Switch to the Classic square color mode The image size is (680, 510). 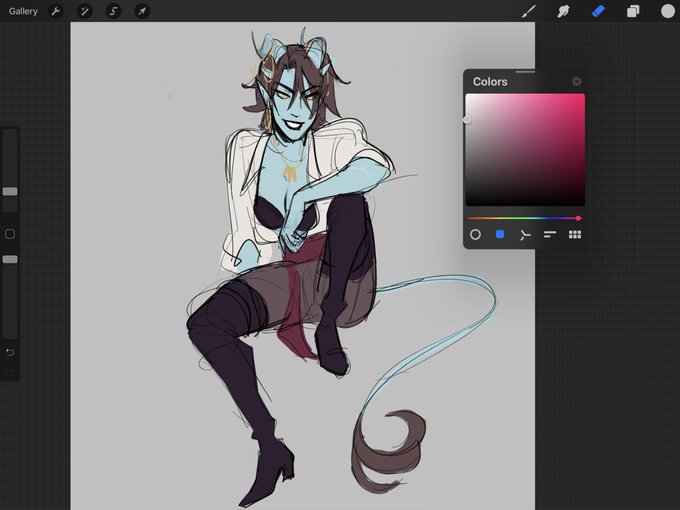point(500,235)
